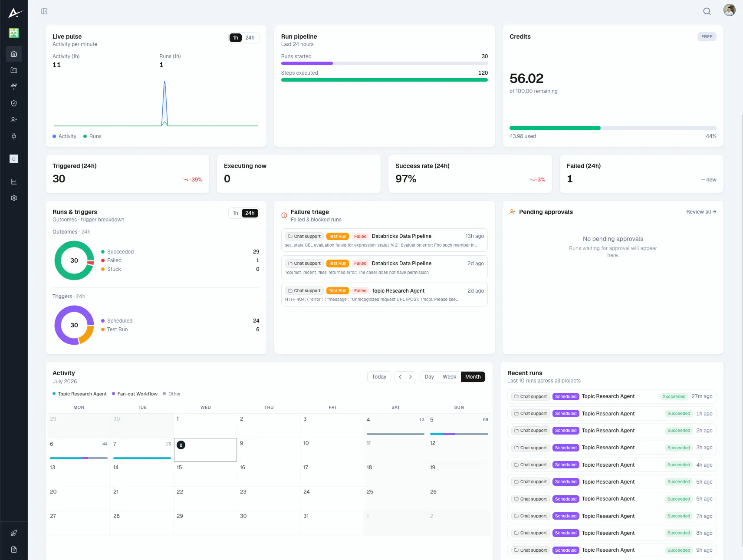Click the document icon at sidebar bottom

(14, 550)
